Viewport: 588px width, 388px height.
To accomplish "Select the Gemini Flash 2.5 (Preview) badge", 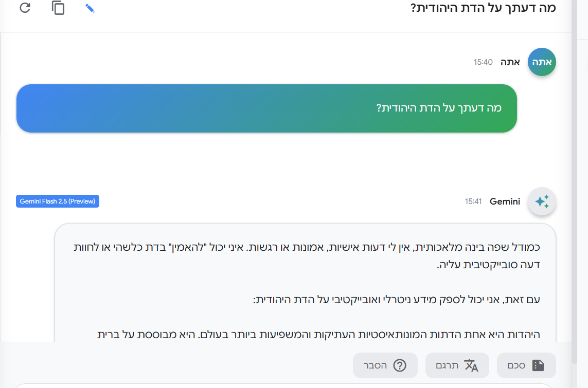I will (x=58, y=201).
